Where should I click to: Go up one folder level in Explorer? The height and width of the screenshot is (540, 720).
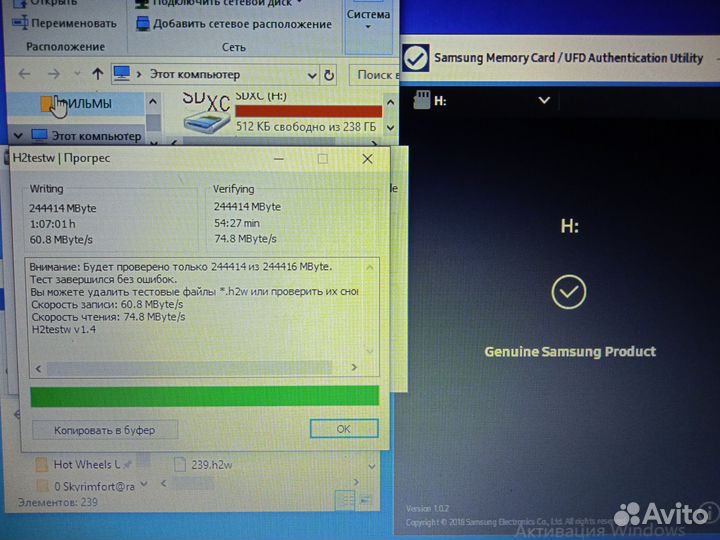(97, 74)
